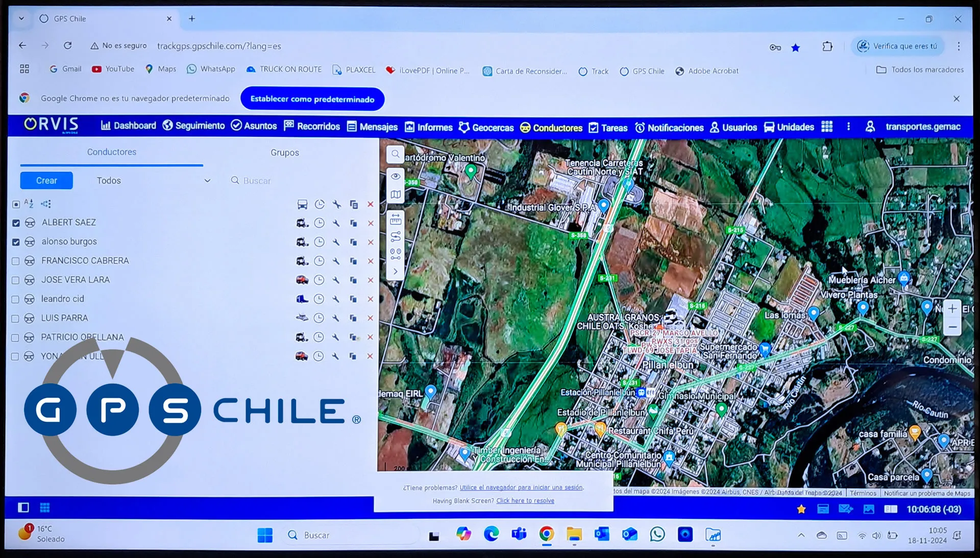Open Windows Start menu
980x558 pixels.
pyautogui.click(x=265, y=535)
